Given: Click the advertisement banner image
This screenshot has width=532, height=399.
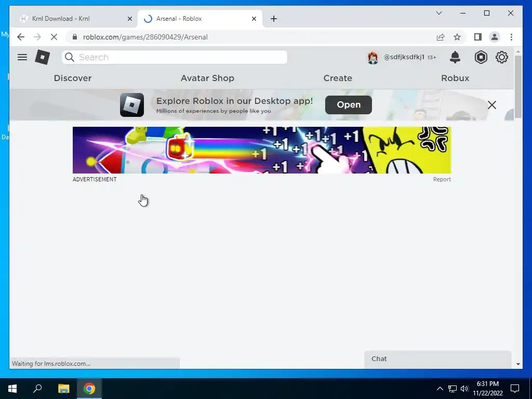Looking at the screenshot, I should click(x=262, y=150).
